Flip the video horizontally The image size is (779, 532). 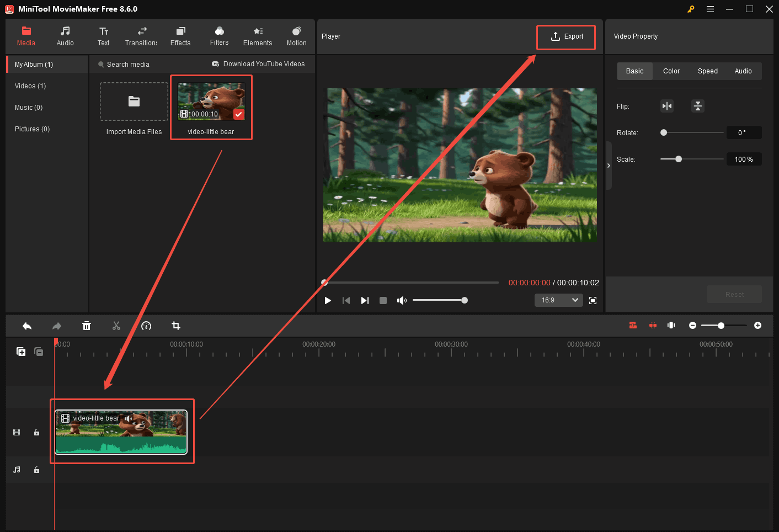pos(667,106)
